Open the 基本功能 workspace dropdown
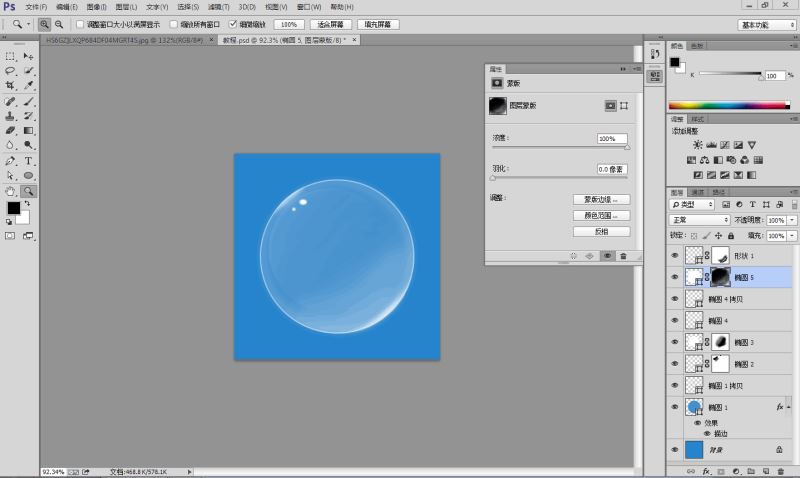This screenshot has width=800, height=478. pyautogui.click(x=767, y=24)
